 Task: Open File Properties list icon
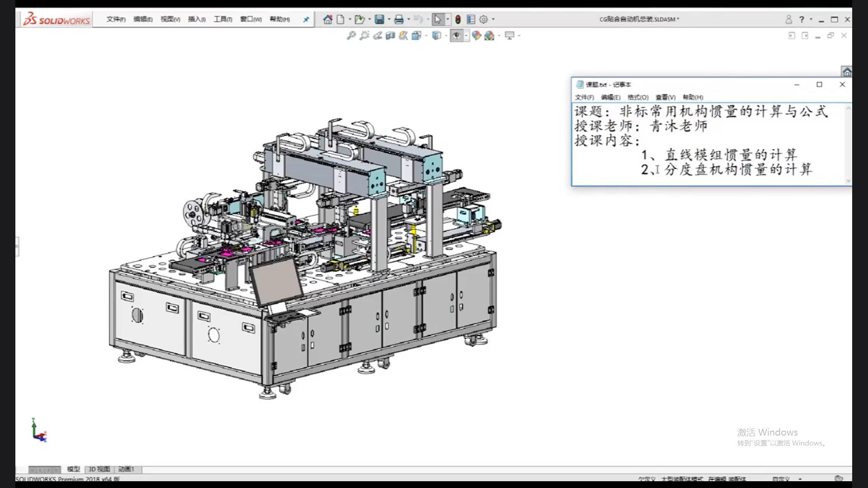click(x=471, y=19)
